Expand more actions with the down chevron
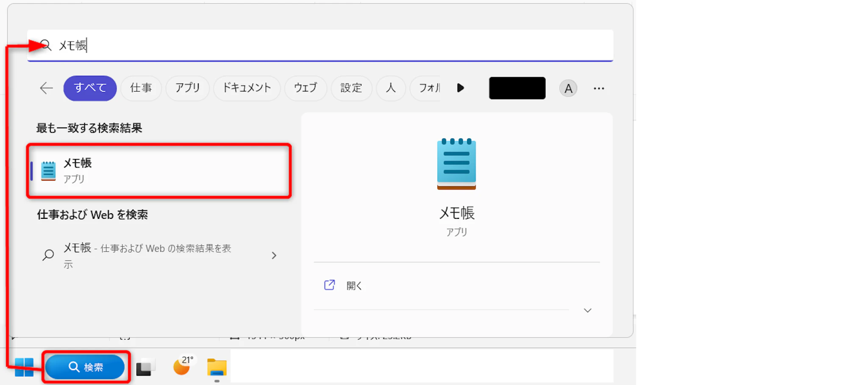 [x=587, y=310]
